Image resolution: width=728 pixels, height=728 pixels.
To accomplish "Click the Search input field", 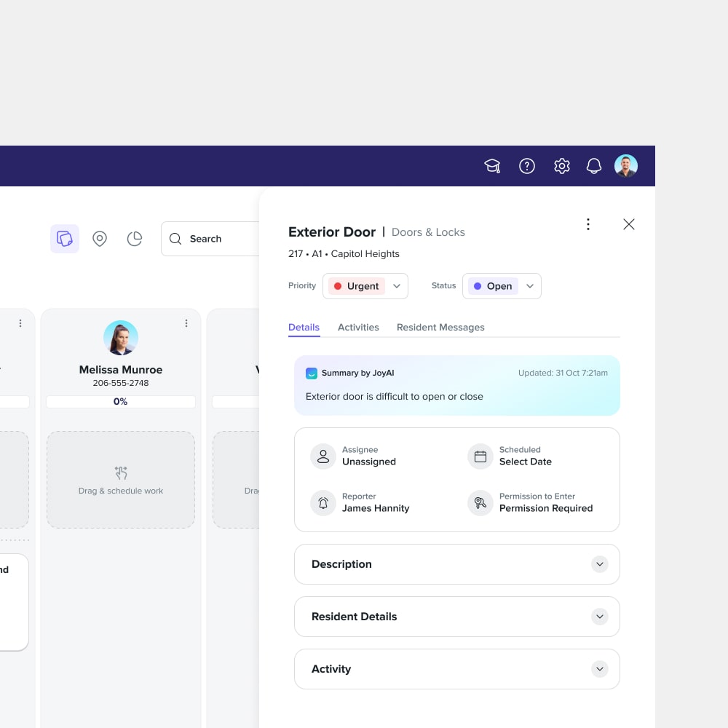I will pos(211,239).
